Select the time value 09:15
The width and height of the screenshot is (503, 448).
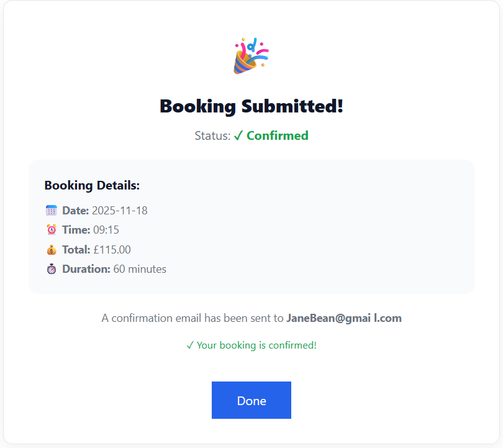pyautogui.click(x=106, y=230)
